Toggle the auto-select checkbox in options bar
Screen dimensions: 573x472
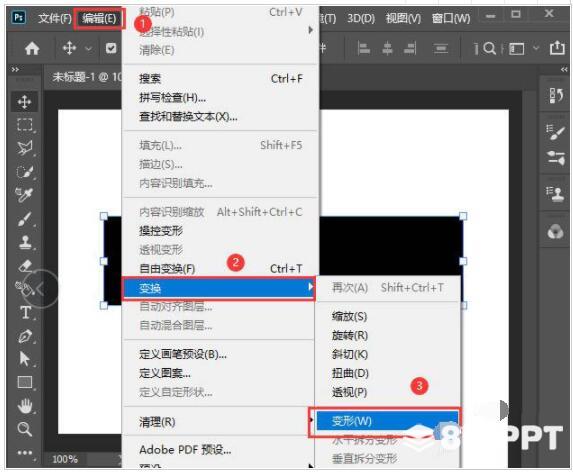pyautogui.click(x=111, y=48)
